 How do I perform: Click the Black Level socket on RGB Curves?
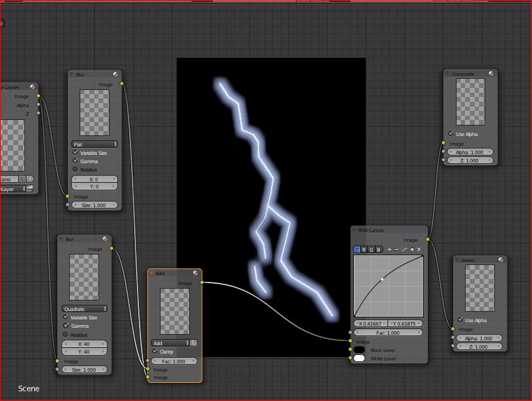[x=350, y=349]
